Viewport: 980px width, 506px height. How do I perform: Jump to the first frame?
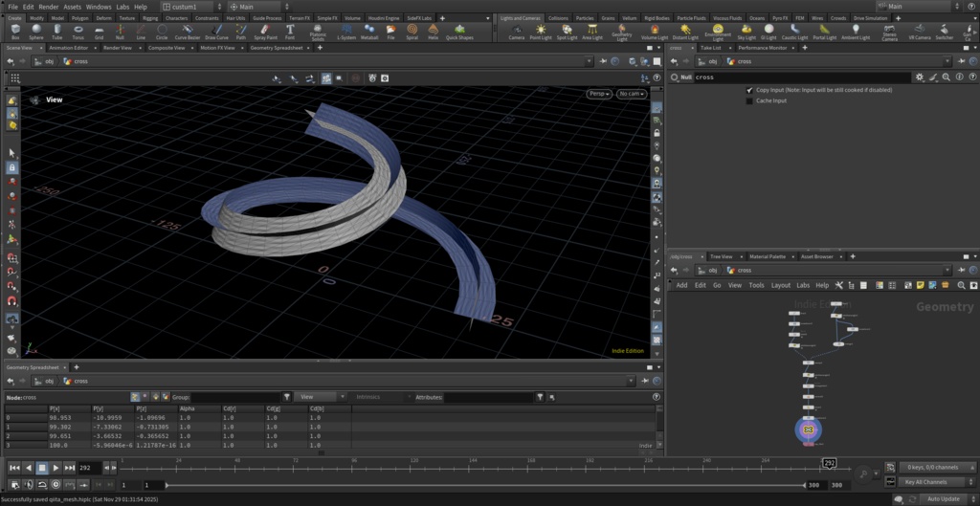[x=14, y=468]
